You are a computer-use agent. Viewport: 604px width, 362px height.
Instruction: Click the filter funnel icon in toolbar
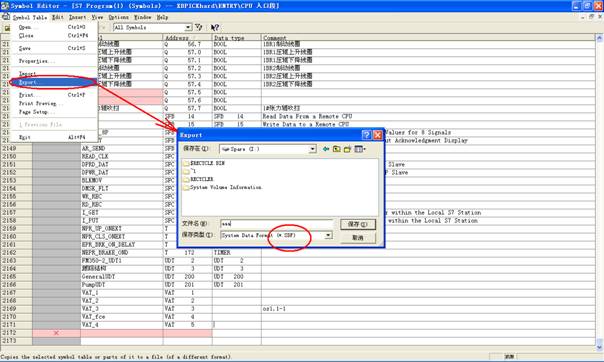coord(198,27)
